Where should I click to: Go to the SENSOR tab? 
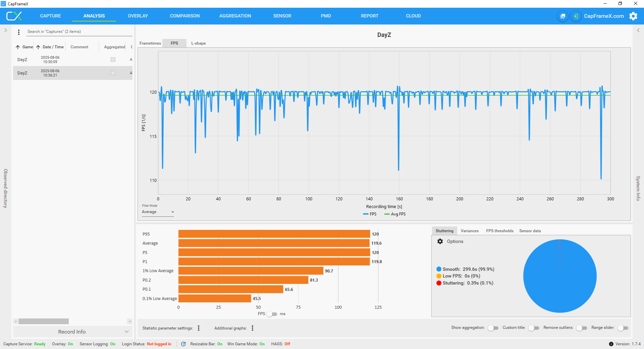click(282, 16)
